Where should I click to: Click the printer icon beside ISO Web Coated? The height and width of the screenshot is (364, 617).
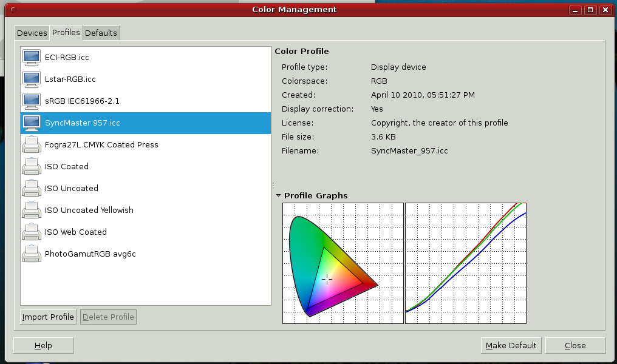tap(32, 232)
